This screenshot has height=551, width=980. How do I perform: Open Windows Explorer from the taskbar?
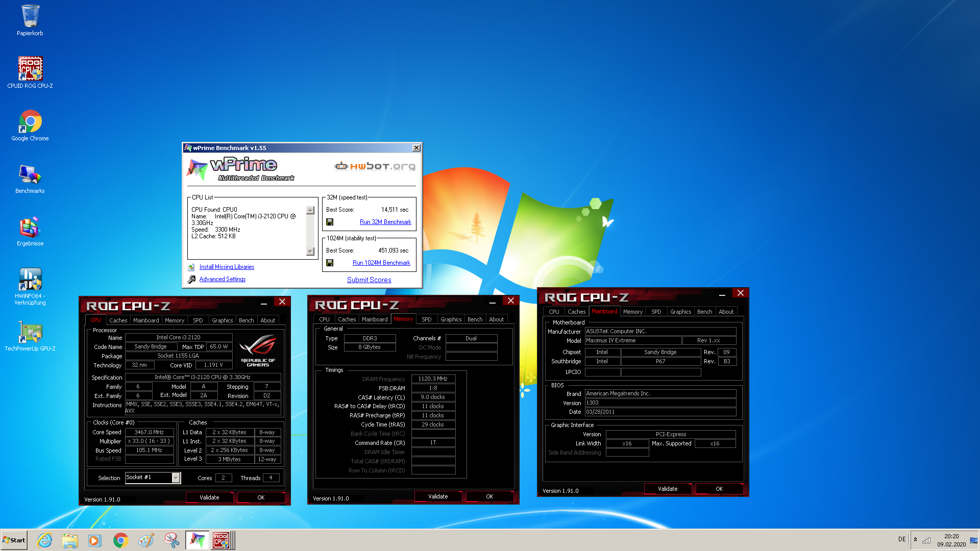coord(70,540)
